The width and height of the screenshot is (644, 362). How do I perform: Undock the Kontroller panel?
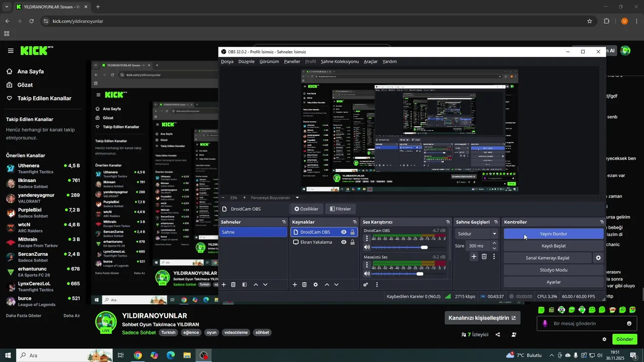click(602, 222)
